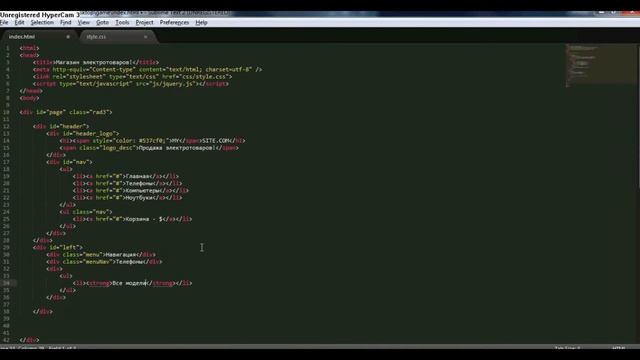
Task: Open the View menu
Action: point(84,22)
